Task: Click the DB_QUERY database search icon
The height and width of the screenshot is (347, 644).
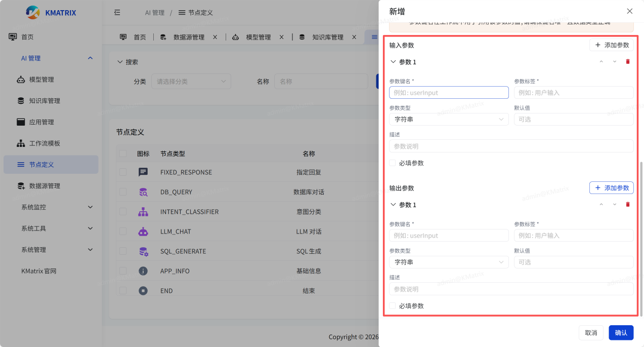Action: [x=143, y=192]
